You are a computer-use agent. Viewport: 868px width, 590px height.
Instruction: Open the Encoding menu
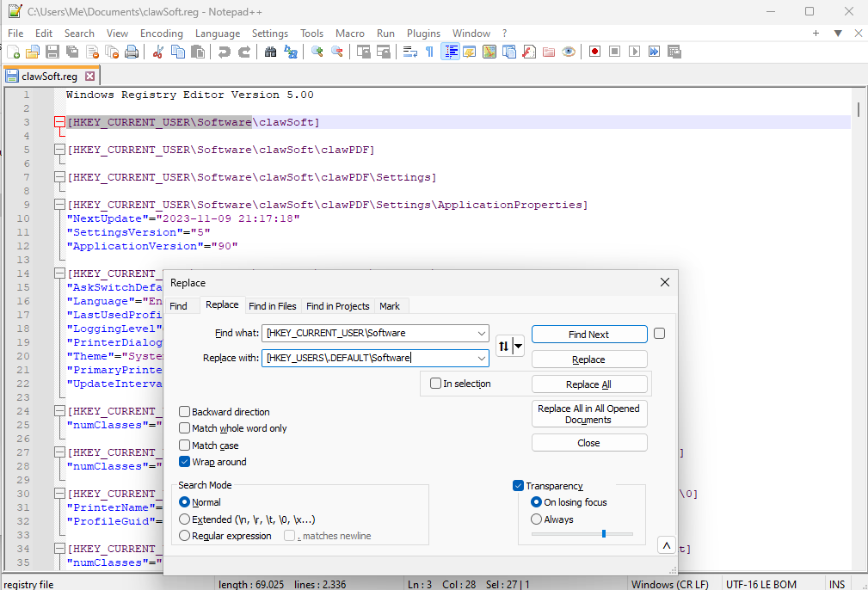pyautogui.click(x=162, y=34)
